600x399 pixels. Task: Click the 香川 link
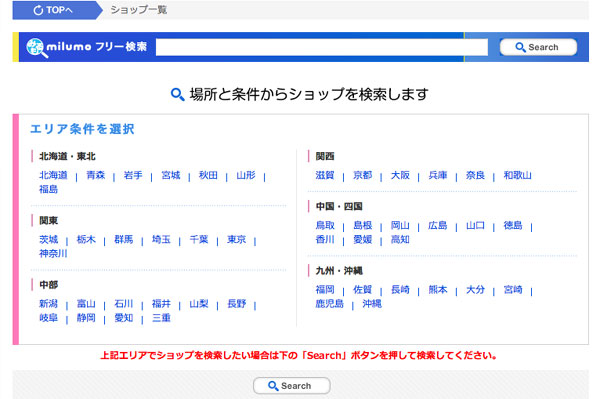tap(325, 239)
